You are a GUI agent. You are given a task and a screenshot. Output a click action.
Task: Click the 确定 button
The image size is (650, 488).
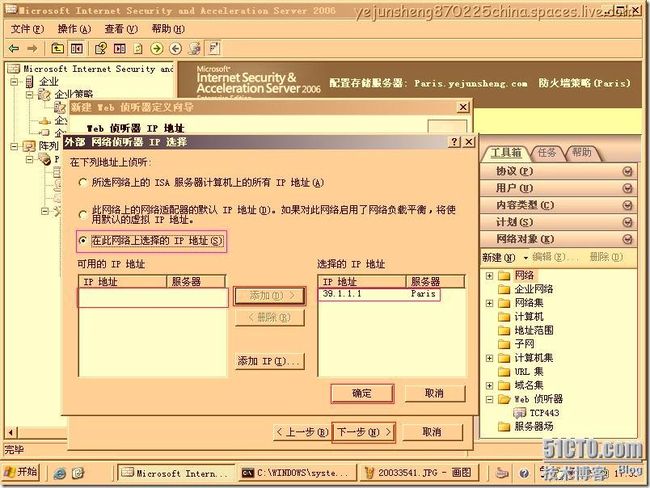362,393
